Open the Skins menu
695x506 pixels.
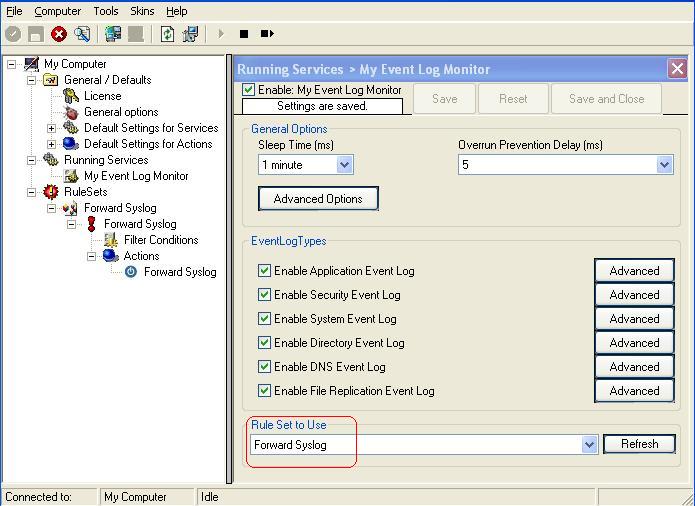point(142,11)
